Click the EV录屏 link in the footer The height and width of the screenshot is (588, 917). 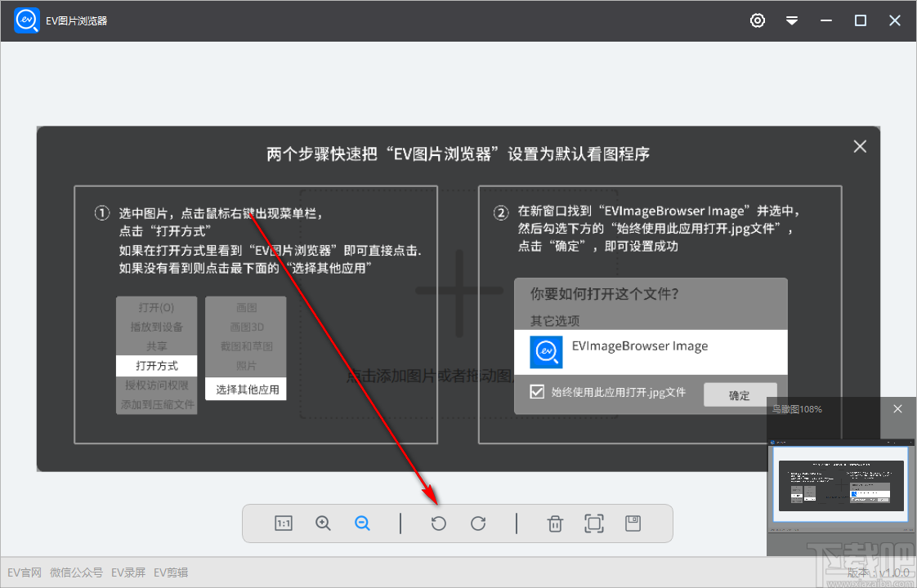(x=128, y=572)
